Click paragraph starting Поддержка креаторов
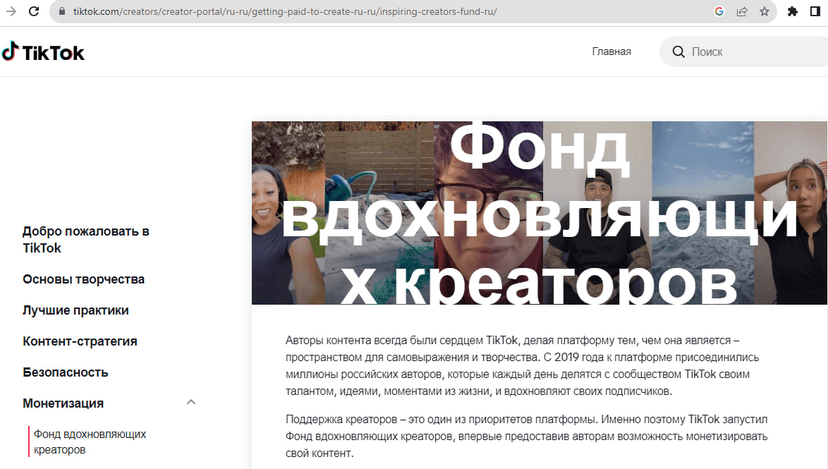 (526, 436)
